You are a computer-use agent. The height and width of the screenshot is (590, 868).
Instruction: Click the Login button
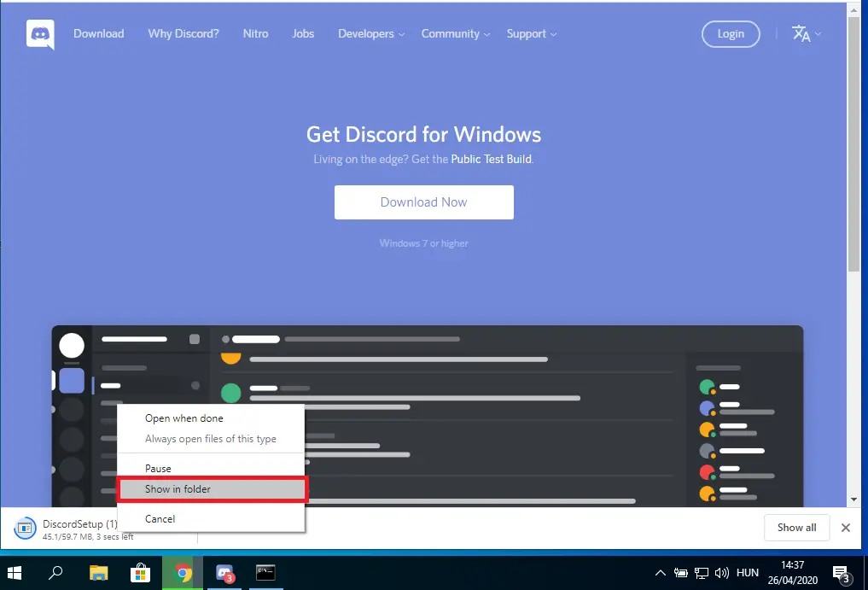tap(731, 34)
